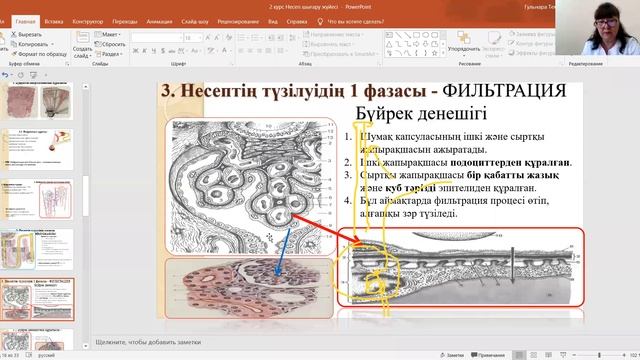This screenshot has height=360, width=640.
Task: Open the Главная ribbon tab
Action: (25, 22)
